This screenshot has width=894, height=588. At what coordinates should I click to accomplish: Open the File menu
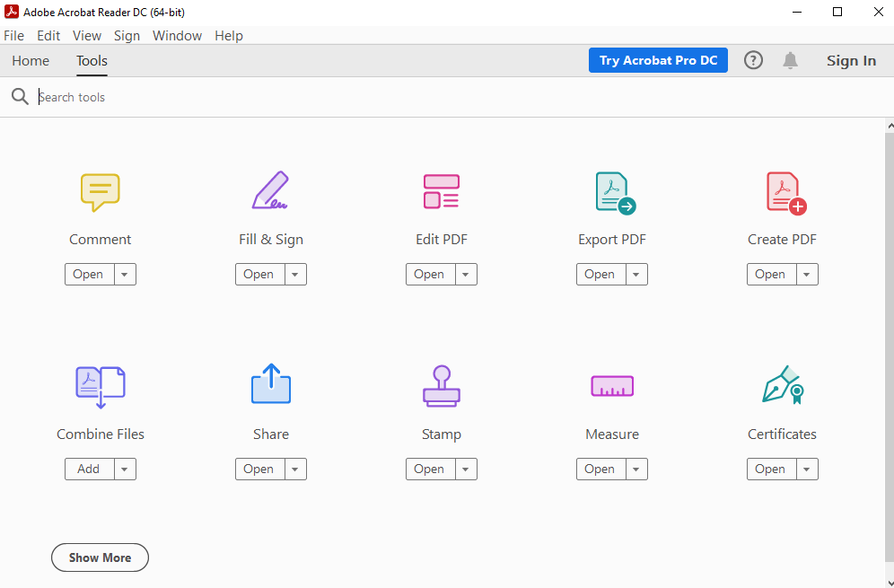13,35
